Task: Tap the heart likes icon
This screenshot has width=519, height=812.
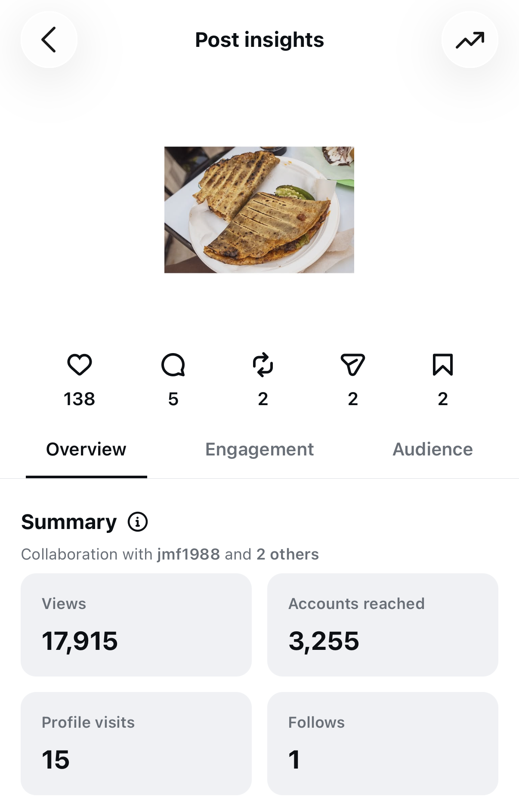Action: pos(80,365)
